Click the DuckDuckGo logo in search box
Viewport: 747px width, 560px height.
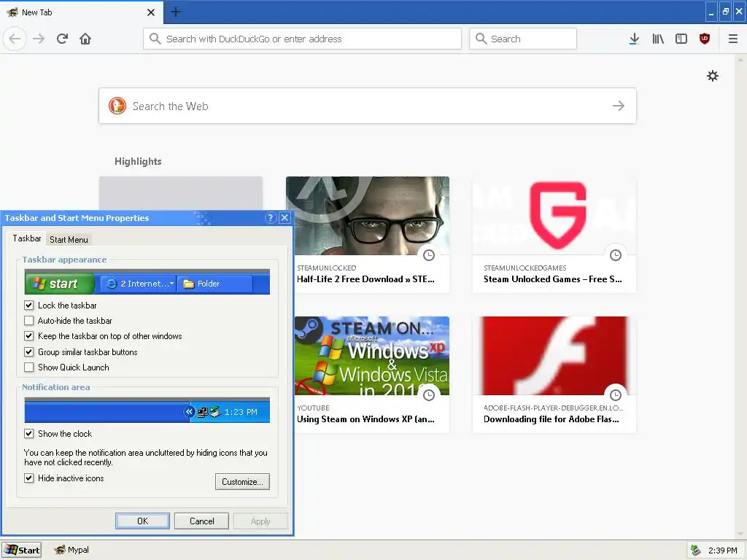point(117,106)
